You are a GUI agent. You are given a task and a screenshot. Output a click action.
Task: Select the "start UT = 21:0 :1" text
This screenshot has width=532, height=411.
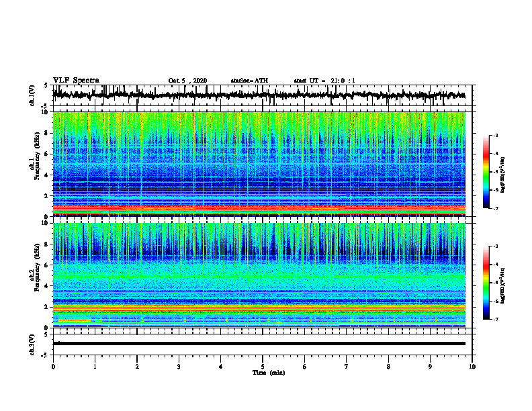pyautogui.click(x=324, y=81)
